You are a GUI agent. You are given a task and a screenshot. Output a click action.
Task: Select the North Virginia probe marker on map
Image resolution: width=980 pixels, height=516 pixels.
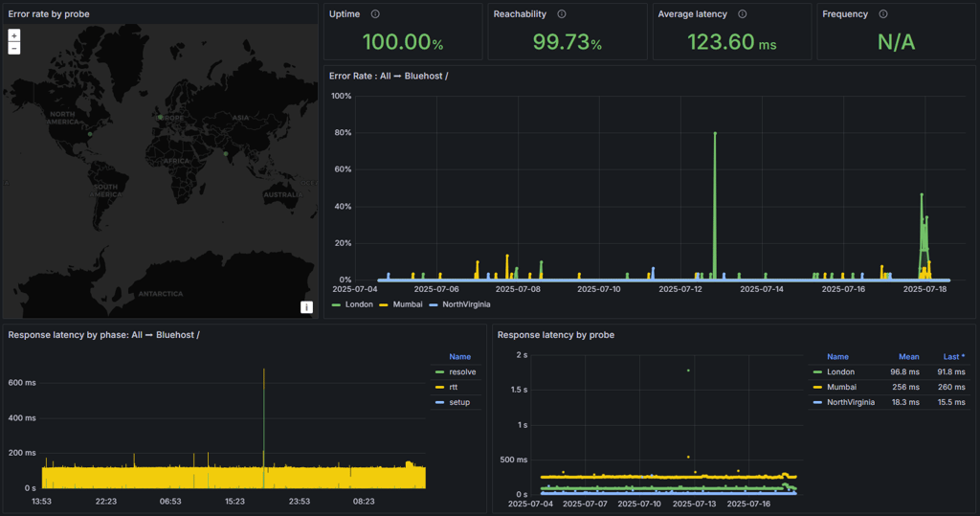click(x=90, y=134)
